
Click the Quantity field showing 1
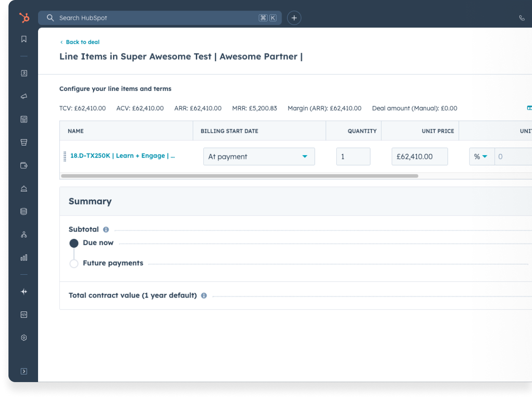coord(354,156)
